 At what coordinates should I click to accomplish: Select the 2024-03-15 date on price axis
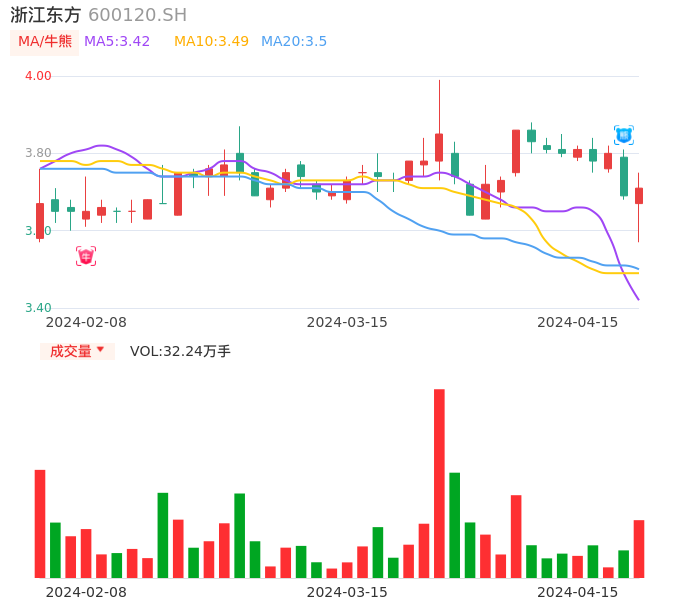(347, 322)
